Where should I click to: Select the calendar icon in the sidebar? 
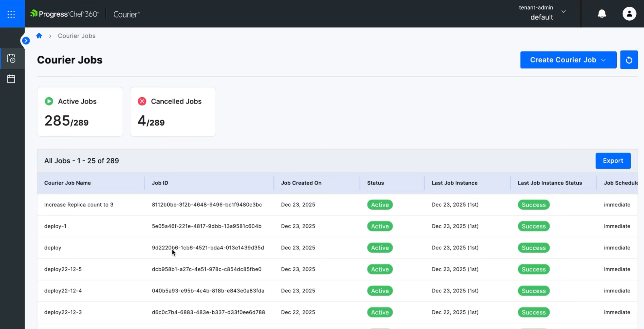click(x=11, y=79)
